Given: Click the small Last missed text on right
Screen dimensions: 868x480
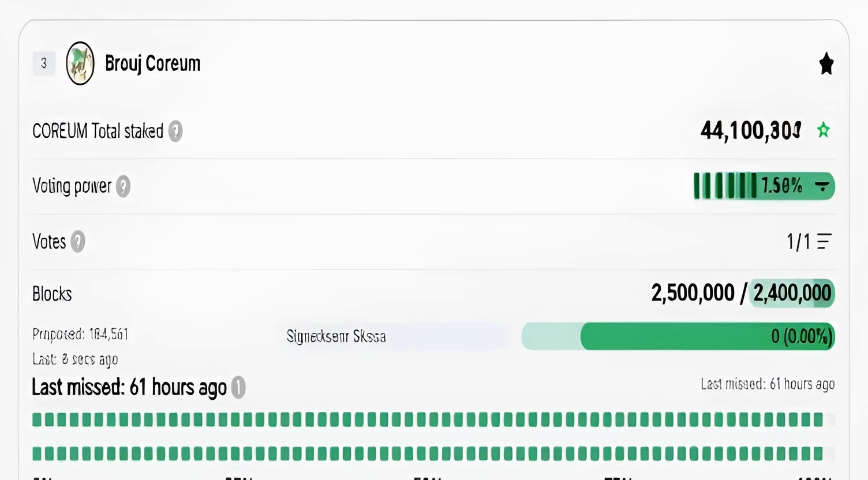Looking at the screenshot, I should click(x=768, y=384).
